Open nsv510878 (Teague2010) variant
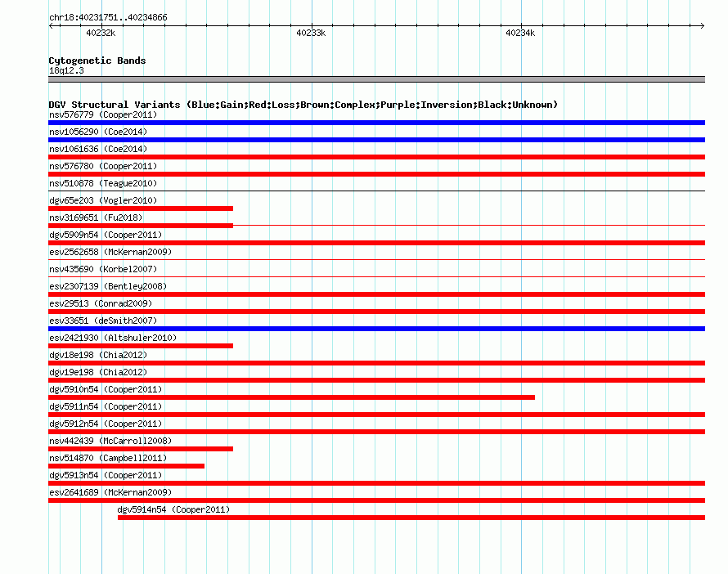The height and width of the screenshot is (574, 728). coord(103,183)
